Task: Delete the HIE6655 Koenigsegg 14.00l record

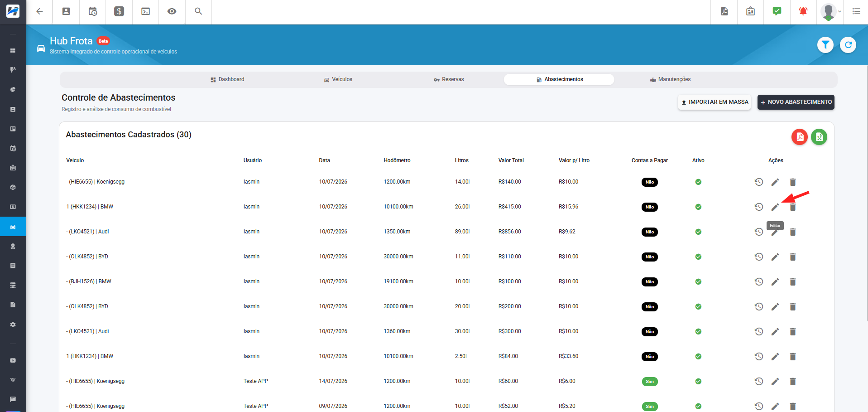Action: coord(793,182)
